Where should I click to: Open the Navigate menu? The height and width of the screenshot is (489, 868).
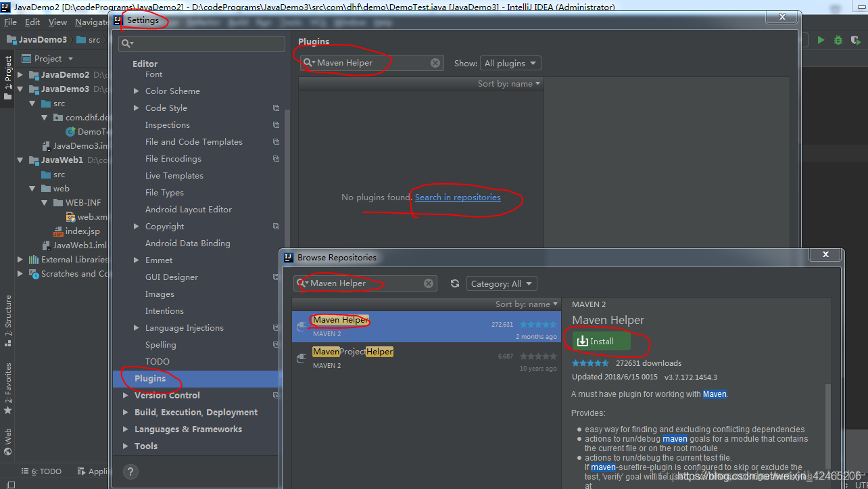(x=91, y=22)
